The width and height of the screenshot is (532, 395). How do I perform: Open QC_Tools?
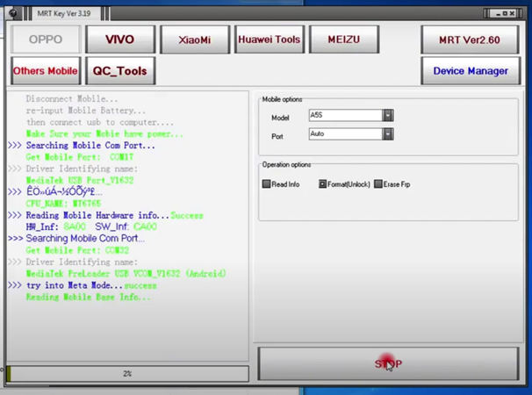pyautogui.click(x=120, y=71)
